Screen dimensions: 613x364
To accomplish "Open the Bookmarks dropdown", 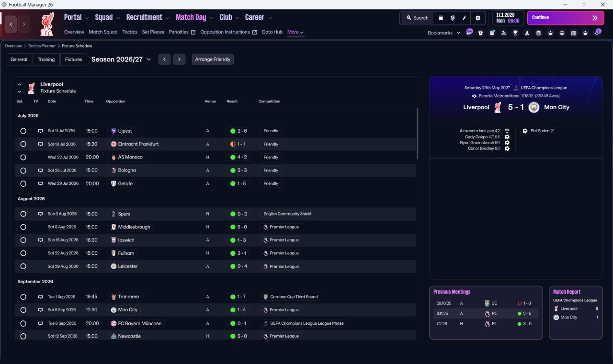I will coord(444,33).
